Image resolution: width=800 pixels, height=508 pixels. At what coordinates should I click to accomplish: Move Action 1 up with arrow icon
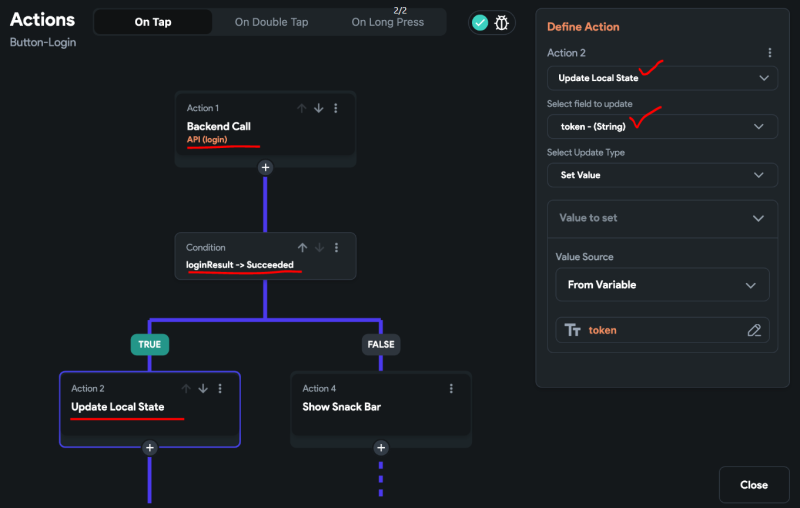302,108
